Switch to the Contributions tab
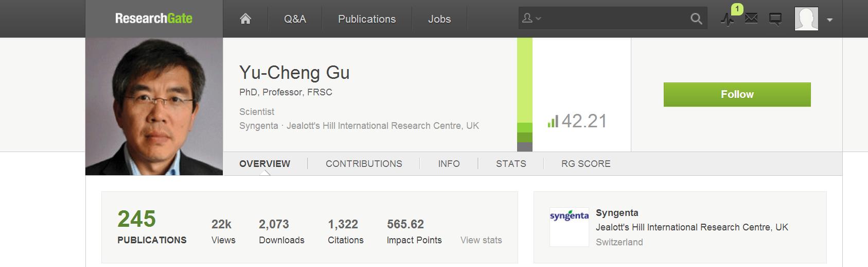868x267 pixels. tap(364, 163)
